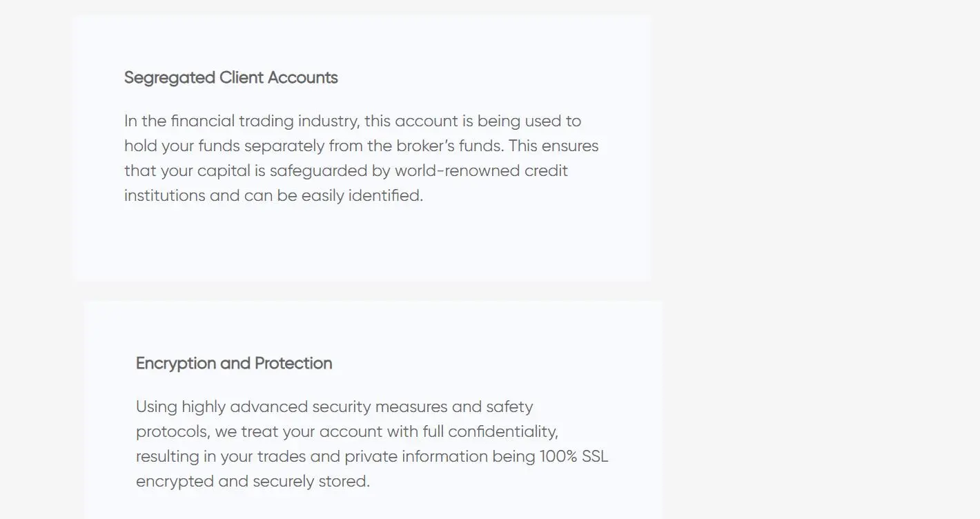Click the Segregated Client Accounts heading
This screenshot has width=980, height=519.
(231, 78)
